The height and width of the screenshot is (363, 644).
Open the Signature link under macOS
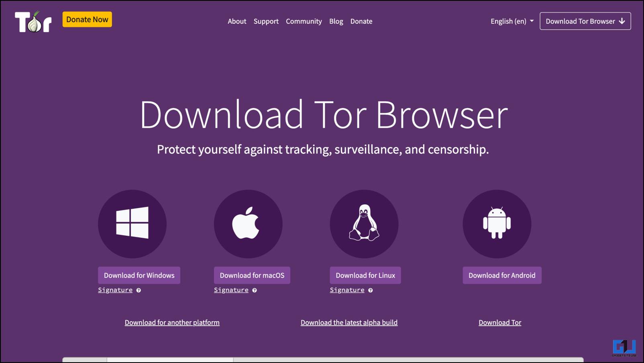(x=231, y=290)
